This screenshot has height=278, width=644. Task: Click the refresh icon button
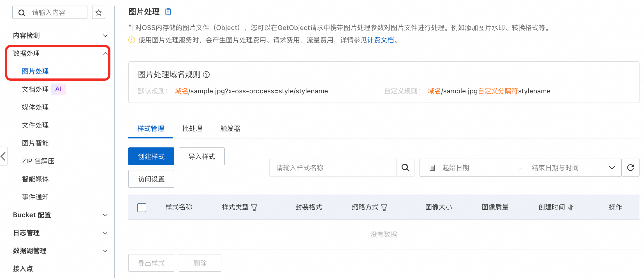pyautogui.click(x=631, y=168)
